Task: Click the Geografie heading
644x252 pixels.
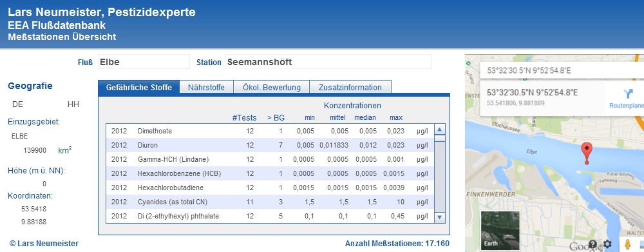Action: [30, 86]
